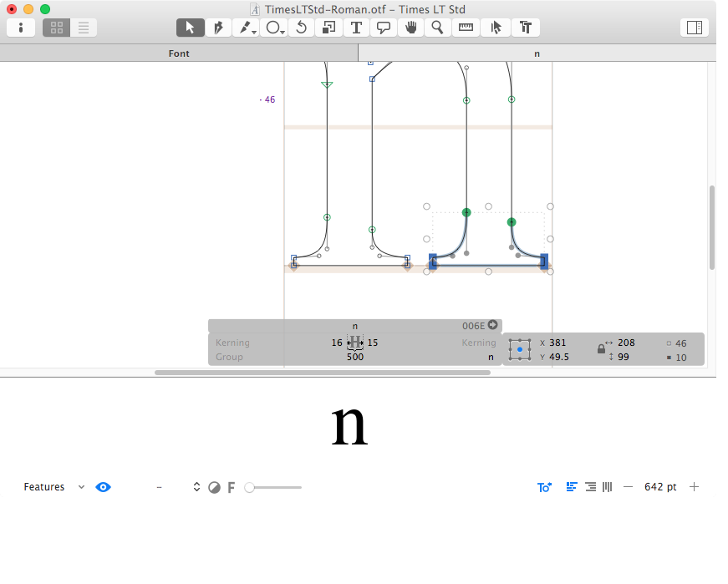728x584 pixels.
Task: Select the Pencil drawing tool
Action: [247, 28]
